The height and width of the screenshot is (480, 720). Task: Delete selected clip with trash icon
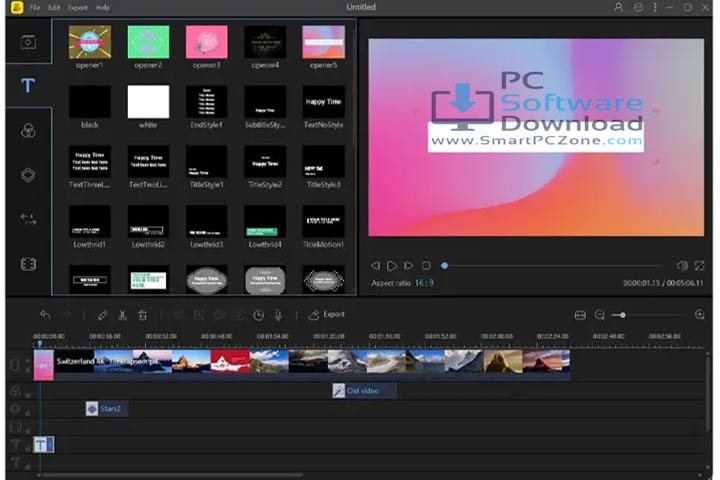pos(142,315)
